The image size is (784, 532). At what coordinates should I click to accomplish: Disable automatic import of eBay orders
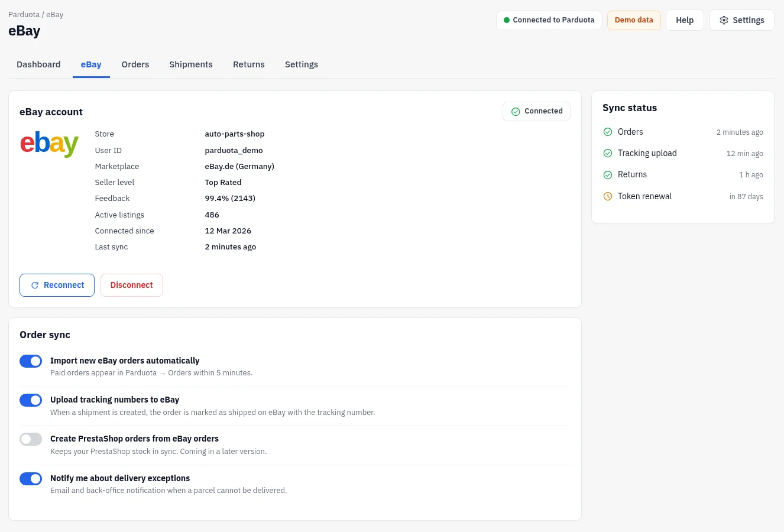(x=31, y=361)
